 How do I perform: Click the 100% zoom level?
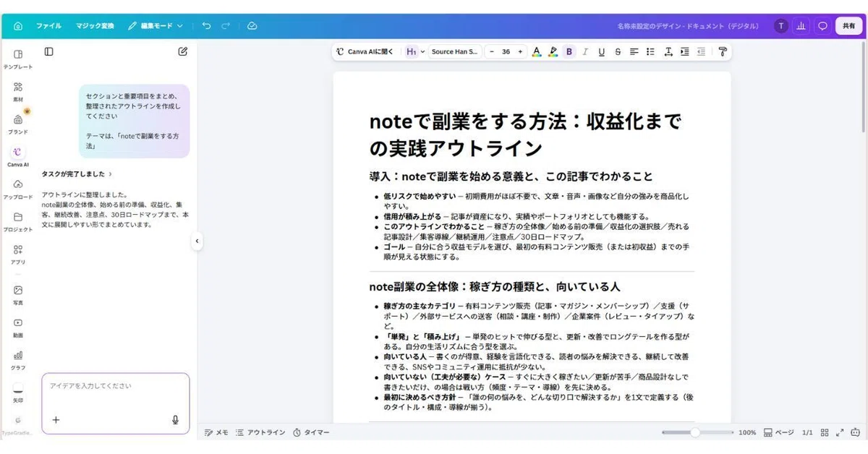coord(747,432)
